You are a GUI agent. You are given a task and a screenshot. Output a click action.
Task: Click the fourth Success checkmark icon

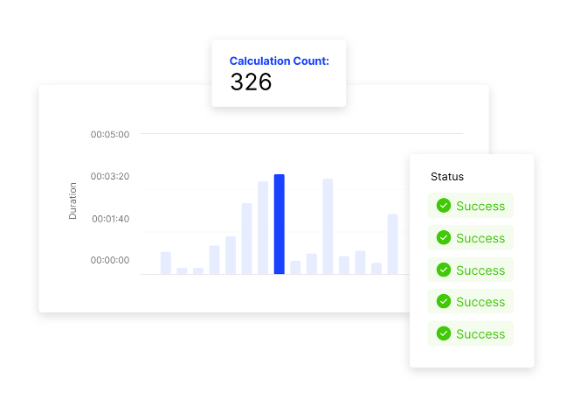(443, 302)
